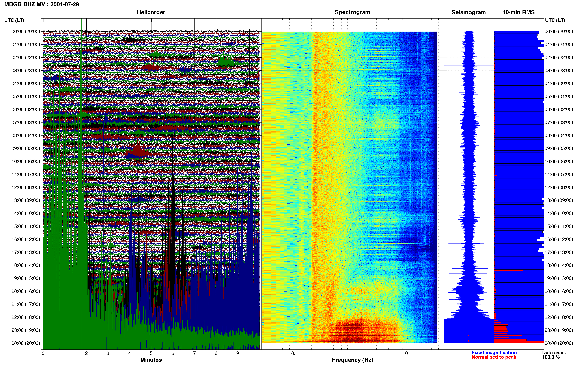Click the 1 Hz frequency tick label
Screen dimensions: 588x368
pyautogui.click(x=350, y=353)
